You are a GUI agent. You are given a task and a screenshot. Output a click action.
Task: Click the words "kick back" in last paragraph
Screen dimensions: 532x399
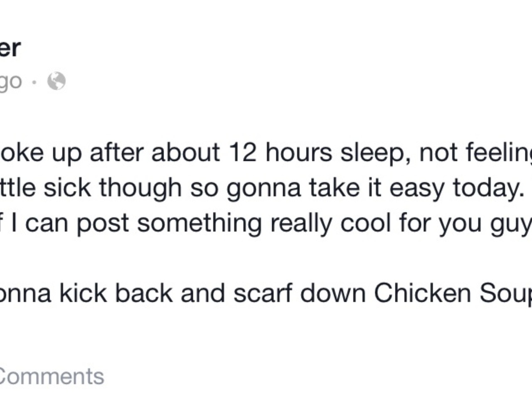(116, 293)
